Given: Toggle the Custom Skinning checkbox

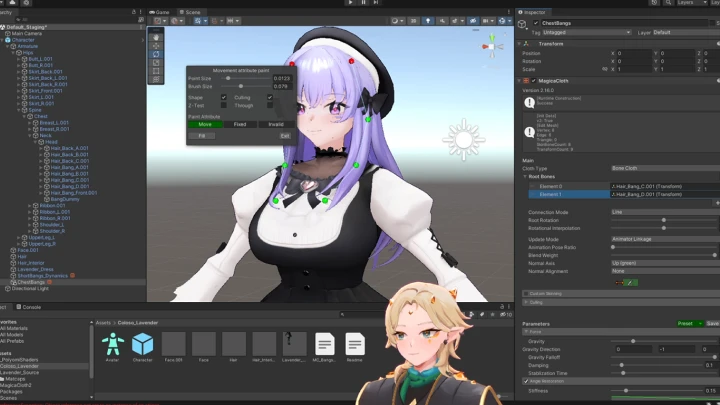Looking at the screenshot, I should point(526,293).
